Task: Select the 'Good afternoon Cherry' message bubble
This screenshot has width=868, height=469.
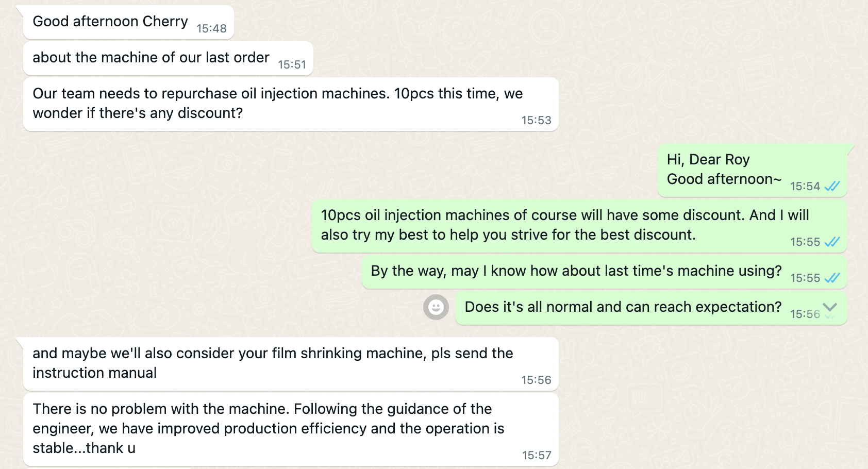Action: pos(128,22)
